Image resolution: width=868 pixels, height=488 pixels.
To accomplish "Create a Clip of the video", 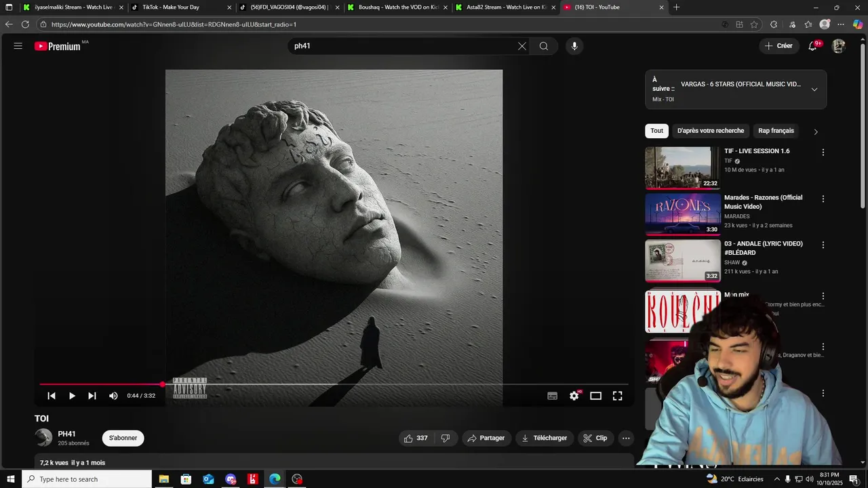I will tap(595, 438).
